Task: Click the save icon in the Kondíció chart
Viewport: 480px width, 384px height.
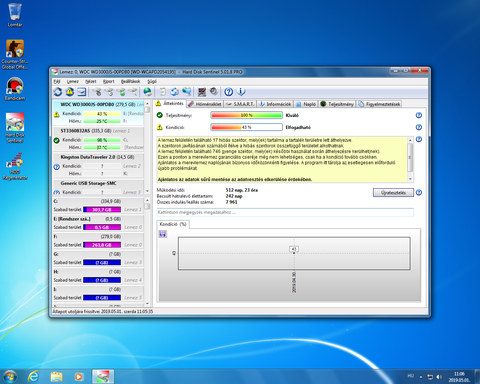Action: (163, 234)
